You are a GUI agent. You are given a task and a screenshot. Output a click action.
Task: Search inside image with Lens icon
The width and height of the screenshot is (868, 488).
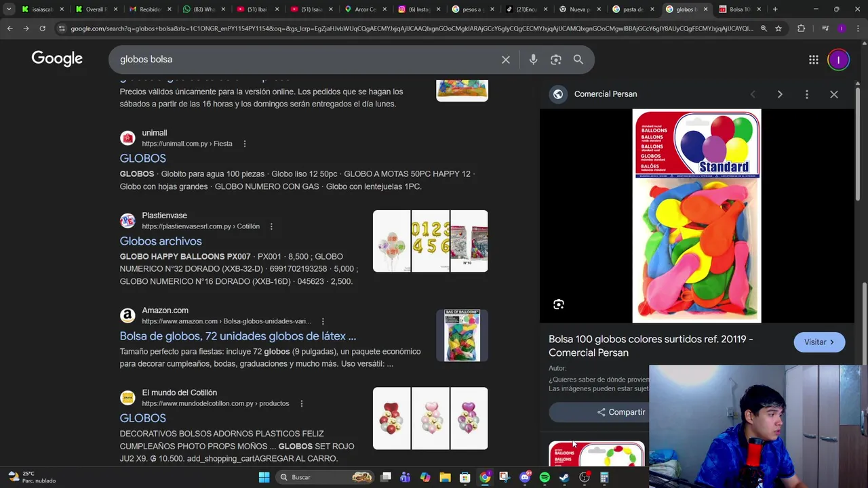[559, 304]
